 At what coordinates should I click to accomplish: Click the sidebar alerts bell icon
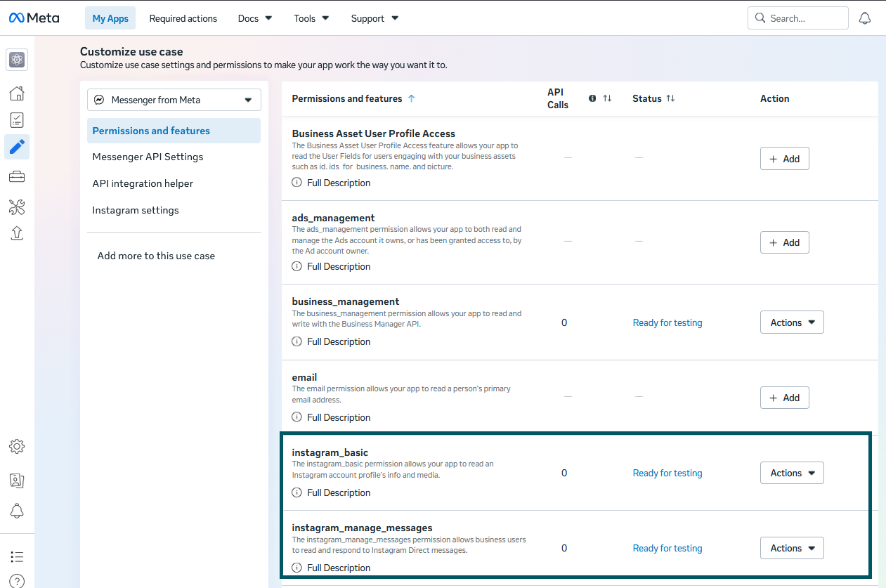(18, 511)
